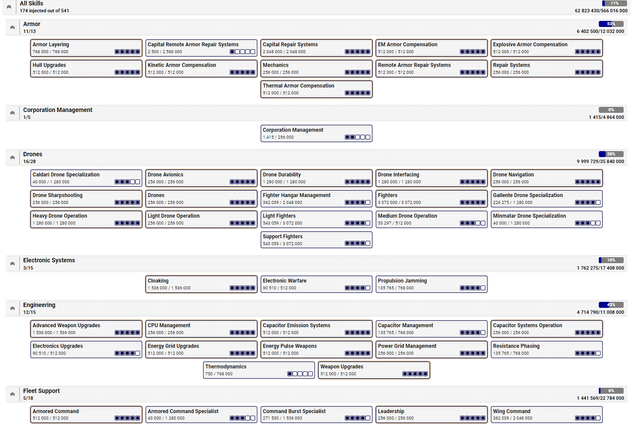Viewport: 640px width, 428px height.
Task: Select the Light Fighters skill
Action: (x=316, y=219)
